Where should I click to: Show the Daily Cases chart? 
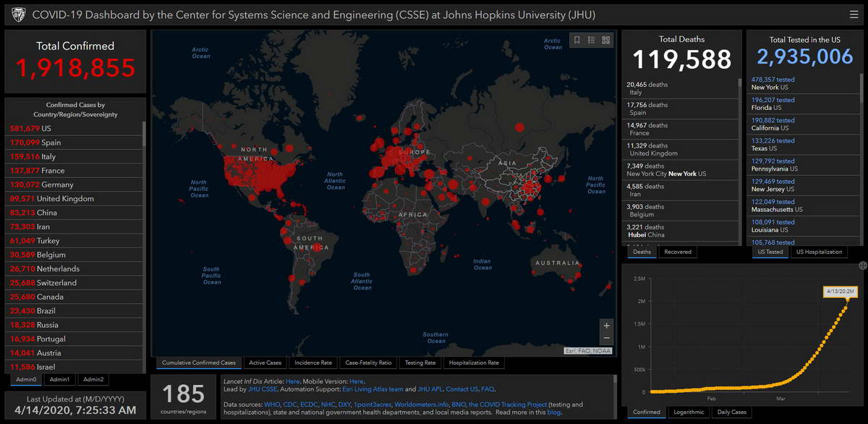(x=731, y=412)
